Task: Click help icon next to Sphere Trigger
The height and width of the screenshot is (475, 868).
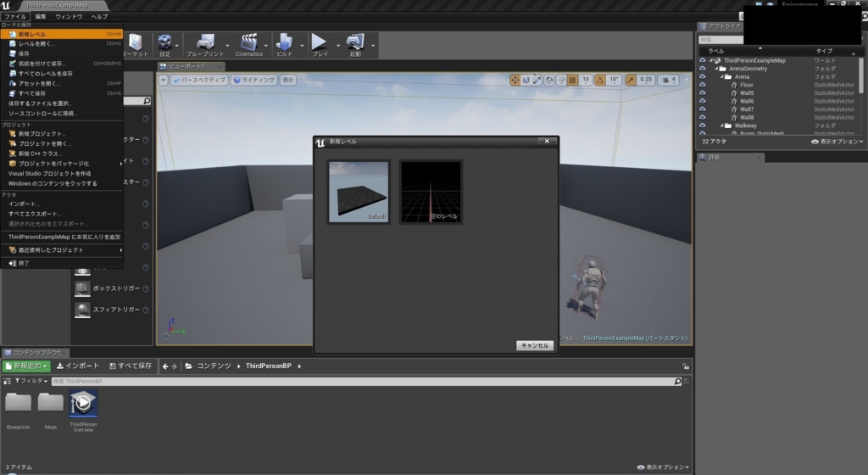Action: [x=146, y=310]
